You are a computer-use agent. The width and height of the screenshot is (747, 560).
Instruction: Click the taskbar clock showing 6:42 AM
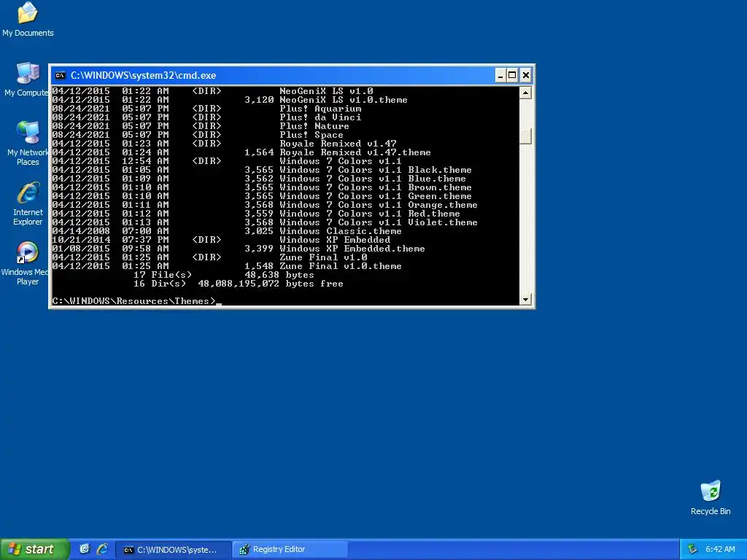pos(720,549)
